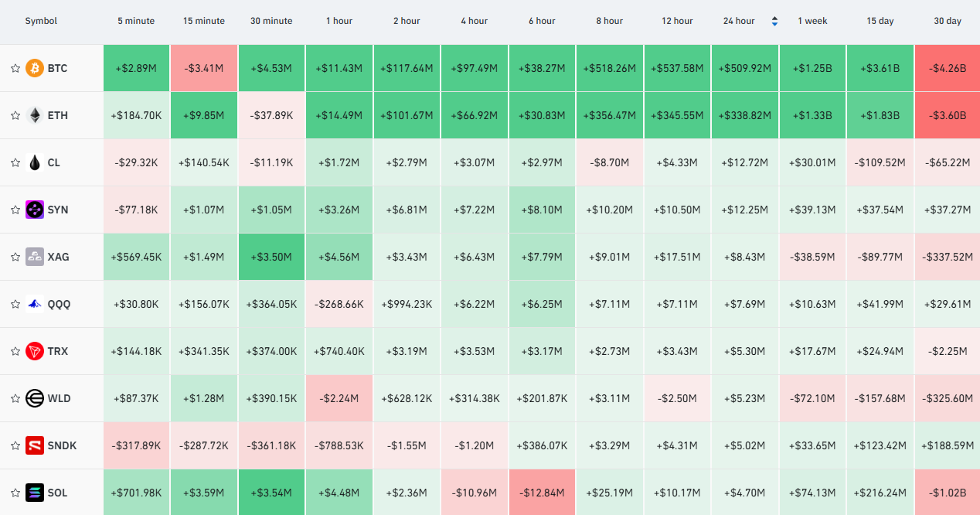Toggle the favorite star for SNDK
Image resolution: width=980 pixels, height=515 pixels.
[15, 445]
